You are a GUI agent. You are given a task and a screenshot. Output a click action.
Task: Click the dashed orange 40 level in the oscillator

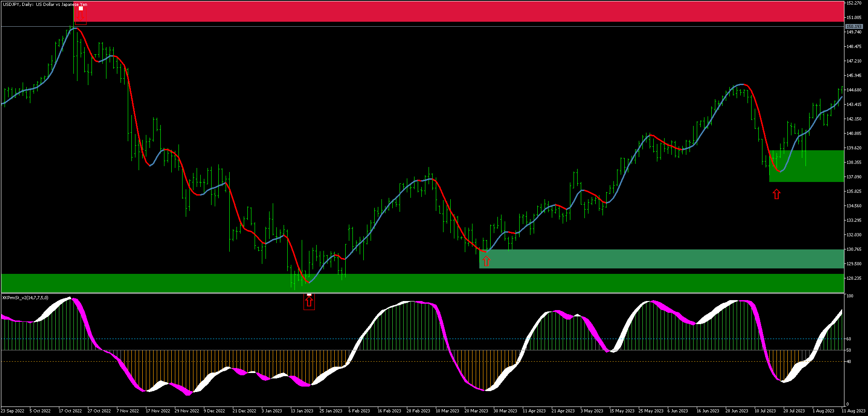(x=272, y=361)
